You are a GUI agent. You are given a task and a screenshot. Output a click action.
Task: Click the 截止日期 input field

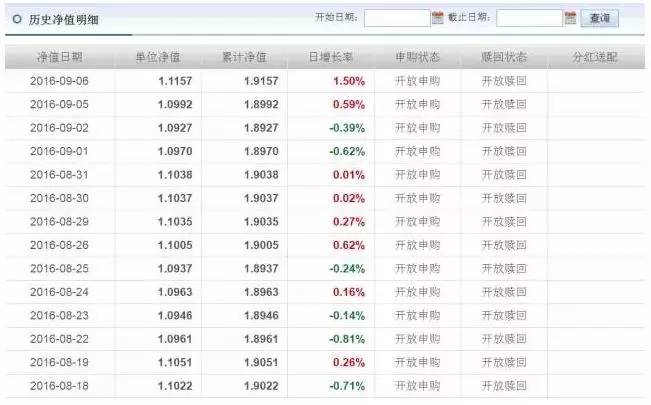point(529,18)
